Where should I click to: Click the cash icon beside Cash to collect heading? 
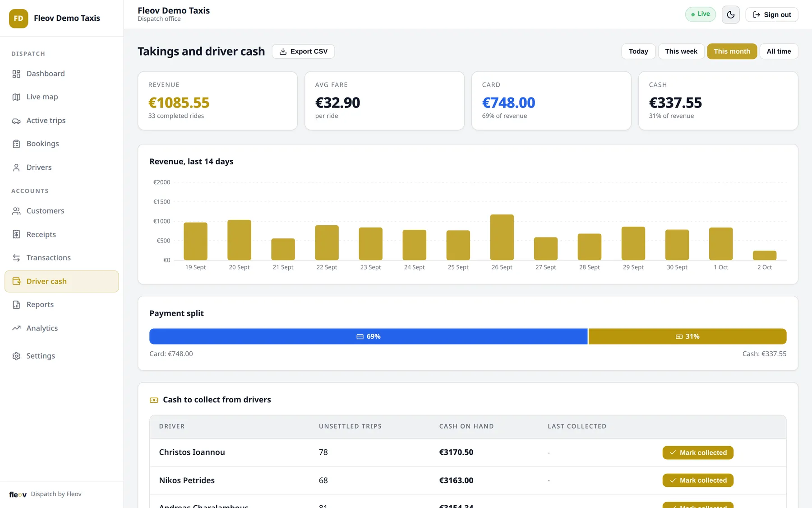[154, 400]
